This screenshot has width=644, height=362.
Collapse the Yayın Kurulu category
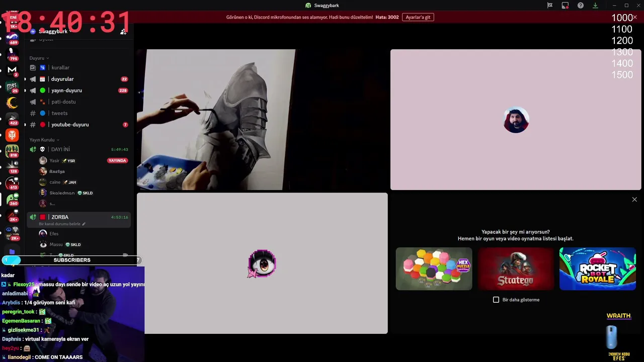pyautogui.click(x=44, y=140)
